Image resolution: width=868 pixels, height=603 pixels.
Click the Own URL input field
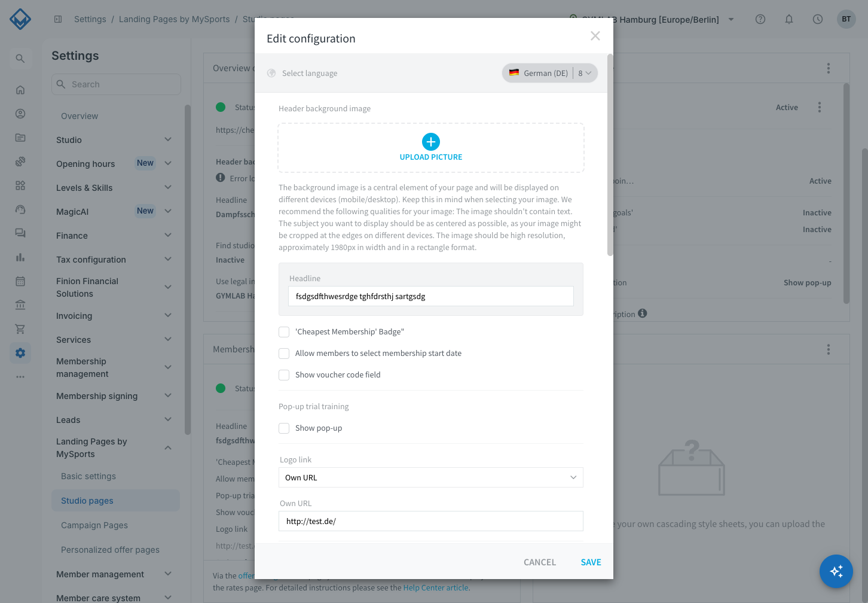(431, 521)
